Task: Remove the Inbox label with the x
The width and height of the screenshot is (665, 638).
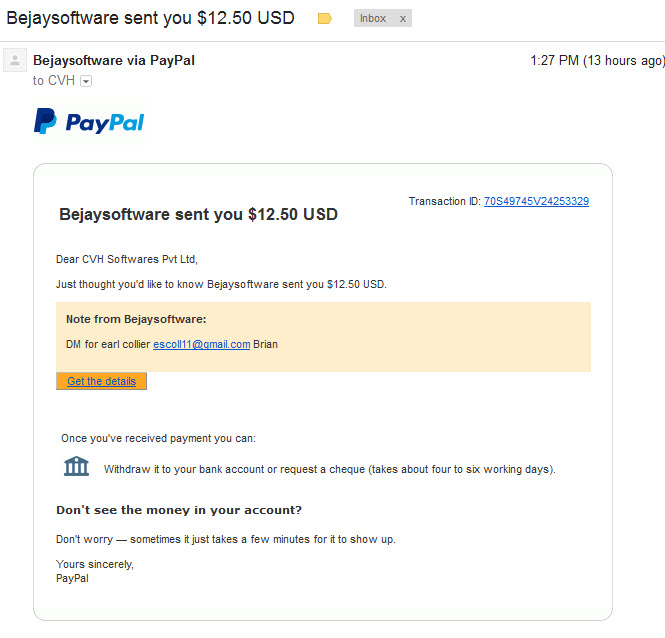Action: tap(403, 19)
